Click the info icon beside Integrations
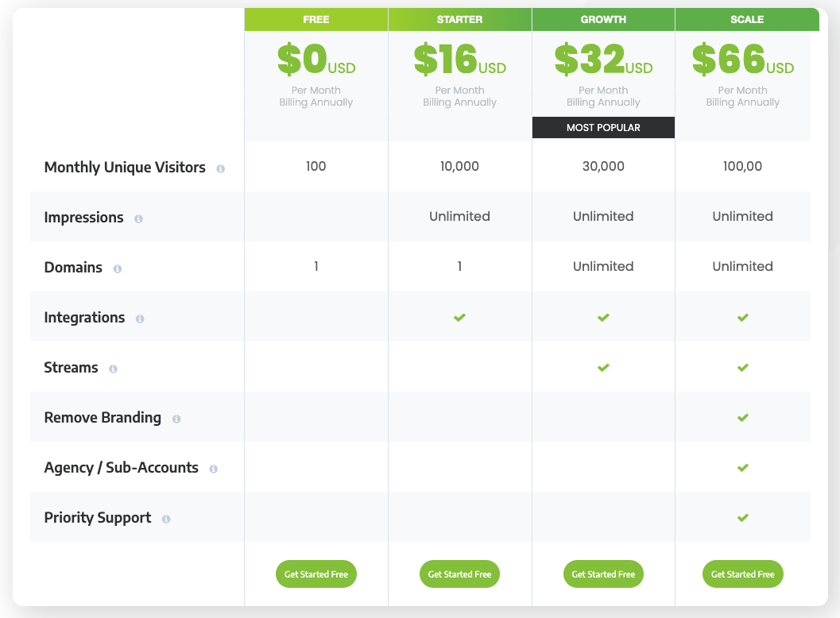This screenshot has width=840, height=618. click(x=140, y=319)
